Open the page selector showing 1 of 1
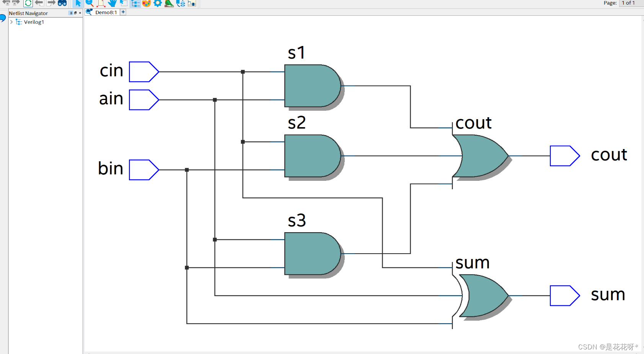 click(x=631, y=3)
